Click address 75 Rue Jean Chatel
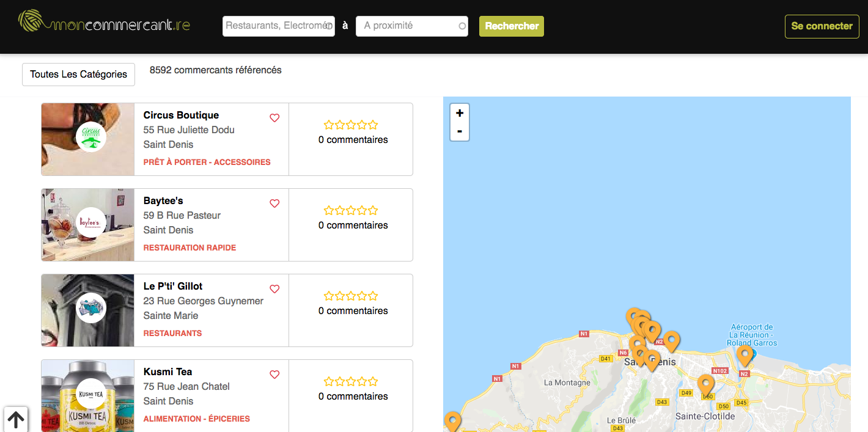 click(x=186, y=387)
